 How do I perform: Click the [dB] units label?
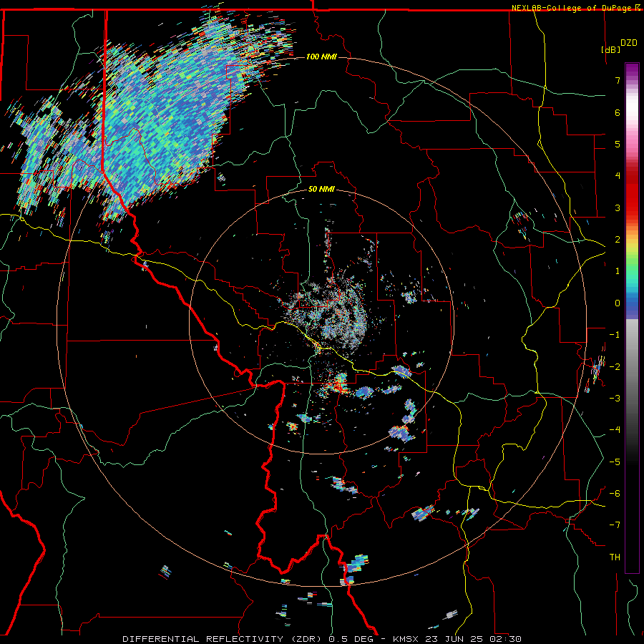tap(611, 49)
